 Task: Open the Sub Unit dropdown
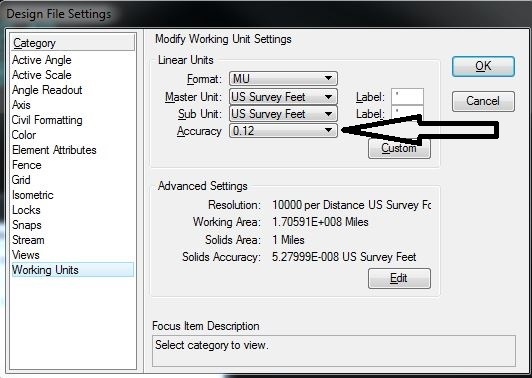click(x=283, y=114)
